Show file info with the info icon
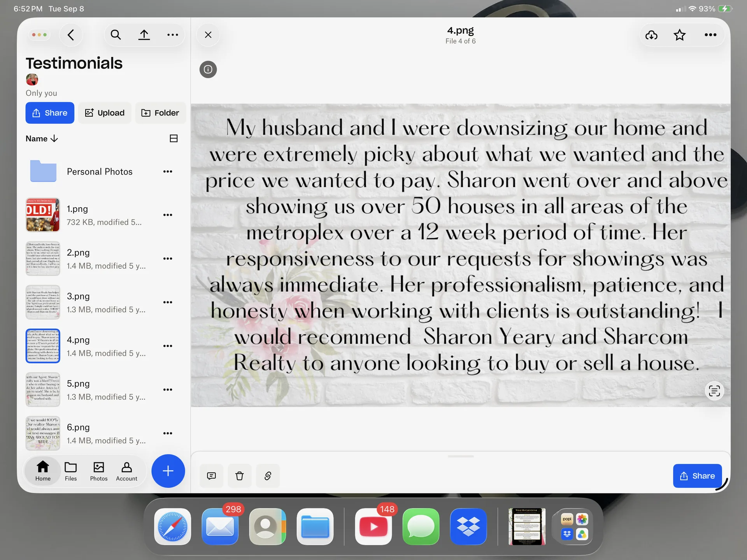The height and width of the screenshot is (560, 747). click(x=208, y=69)
